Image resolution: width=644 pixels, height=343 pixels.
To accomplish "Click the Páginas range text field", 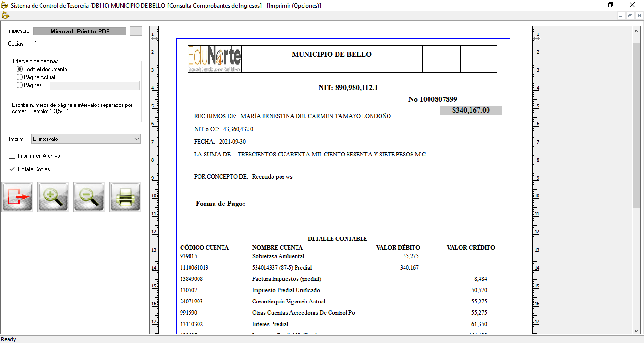I will 94,85.
